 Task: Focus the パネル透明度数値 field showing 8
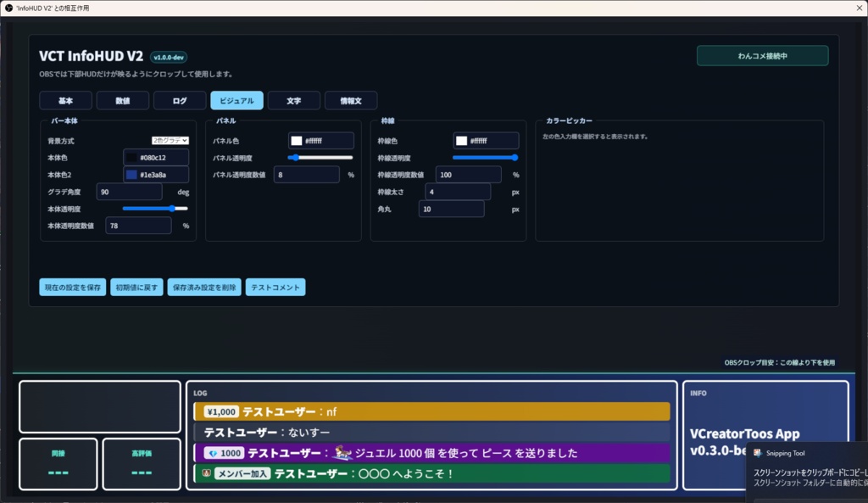[x=306, y=175]
